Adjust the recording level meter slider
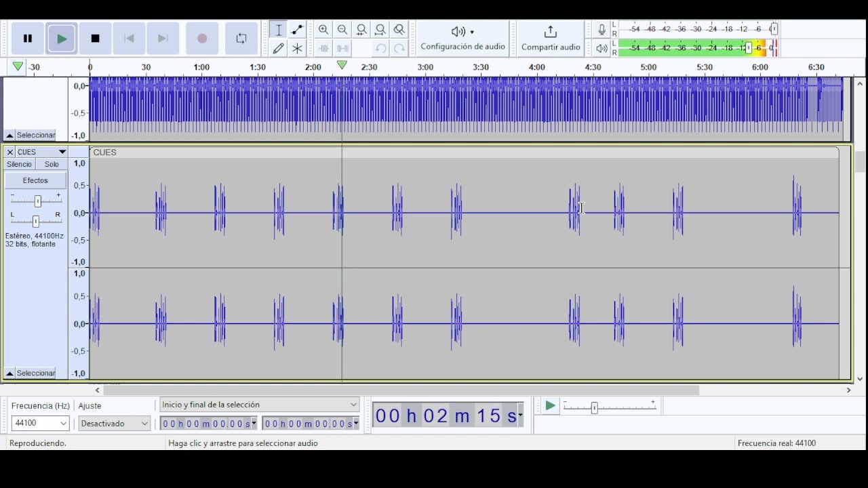This screenshot has height=488, width=868. (774, 29)
